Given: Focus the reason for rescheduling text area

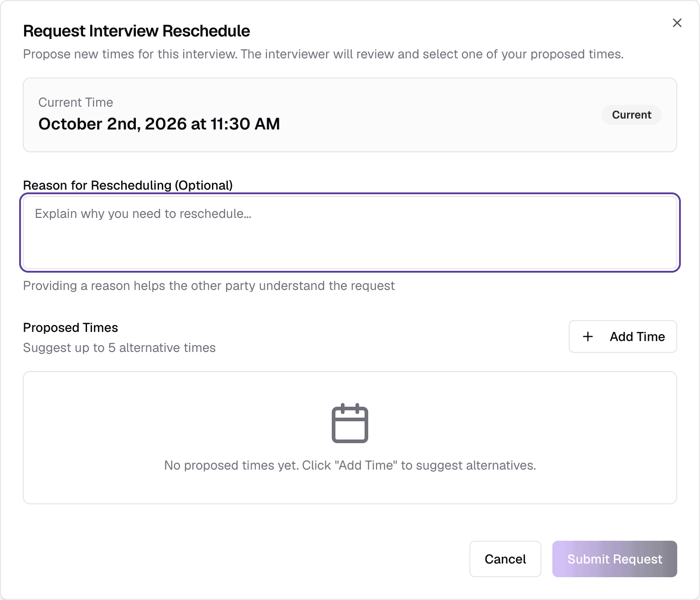Looking at the screenshot, I should click(x=350, y=233).
